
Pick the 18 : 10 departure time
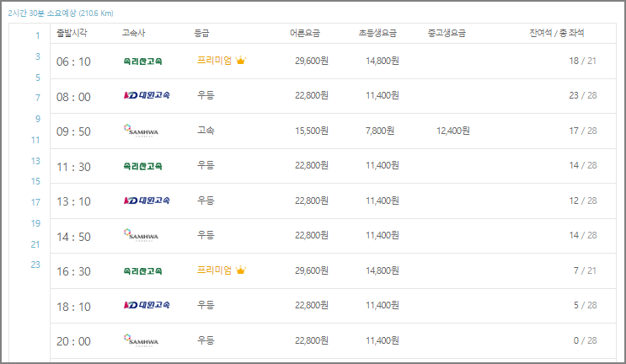73,307
